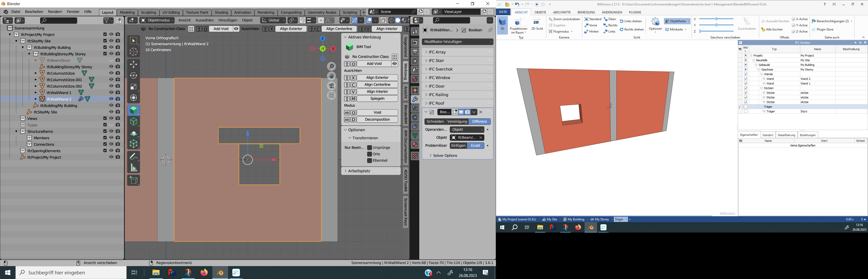Select the Rotate tool in Blender toolbar
Image resolution: width=868 pixels, height=279 pixels.
pyautogui.click(x=134, y=75)
